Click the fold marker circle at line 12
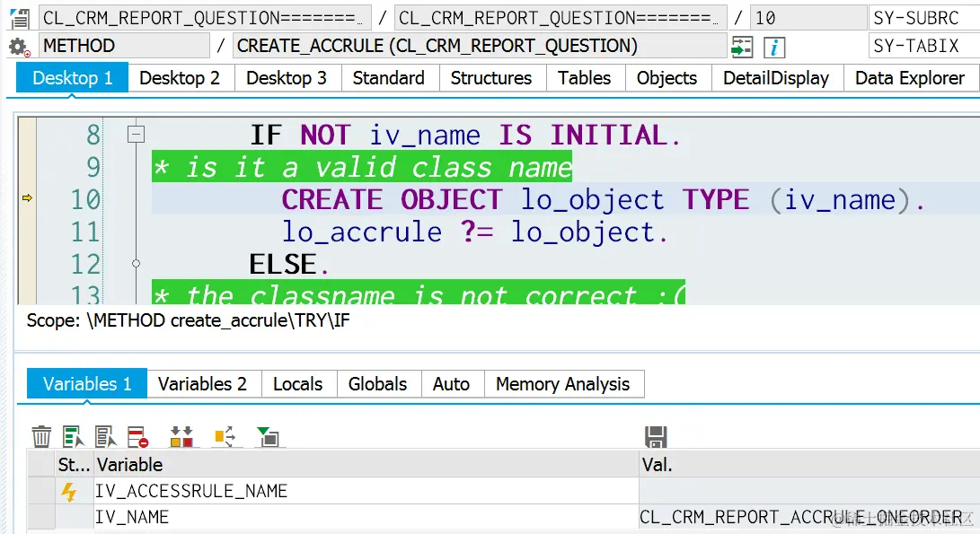This screenshot has height=534, width=980. pos(136,264)
